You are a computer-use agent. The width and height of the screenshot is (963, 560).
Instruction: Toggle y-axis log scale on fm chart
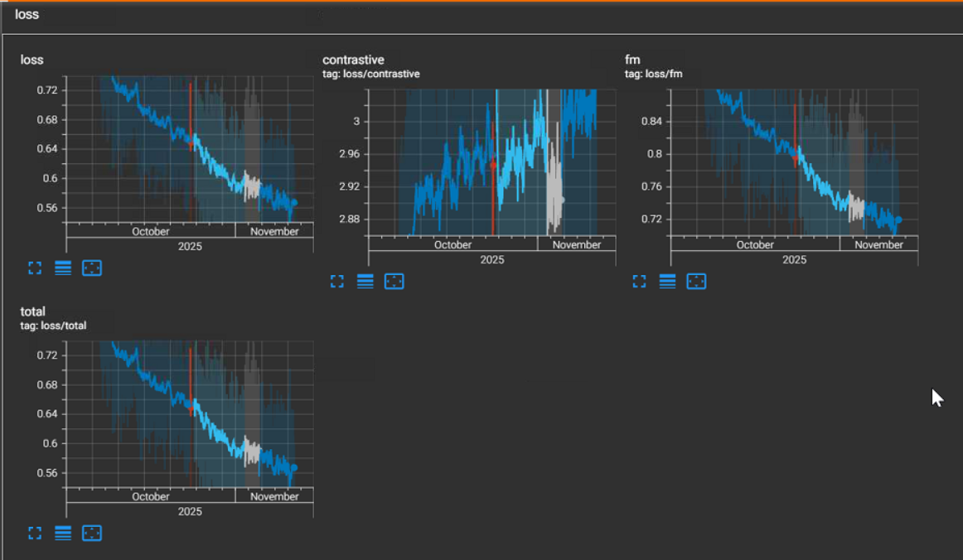668,282
